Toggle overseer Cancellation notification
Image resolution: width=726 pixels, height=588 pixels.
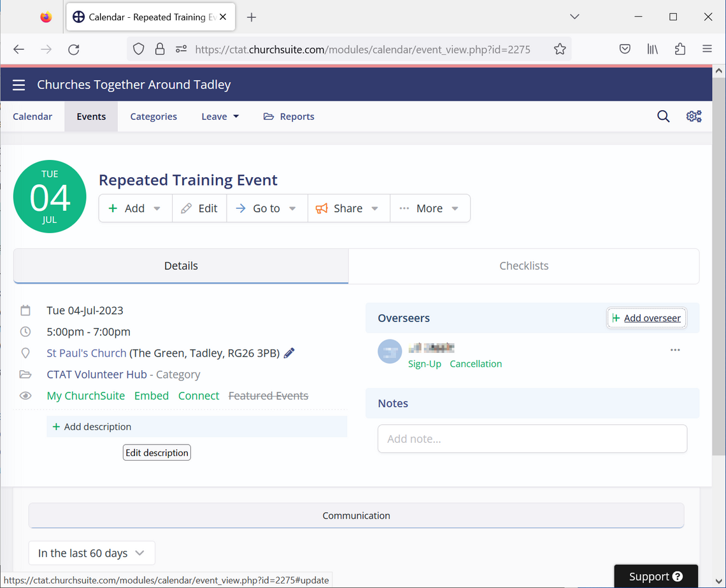point(476,364)
